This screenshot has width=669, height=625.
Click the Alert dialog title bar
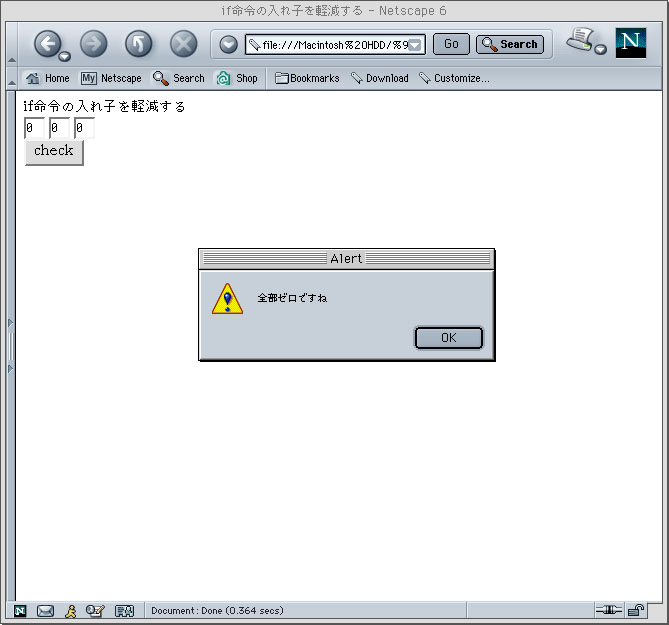point(346,259)
